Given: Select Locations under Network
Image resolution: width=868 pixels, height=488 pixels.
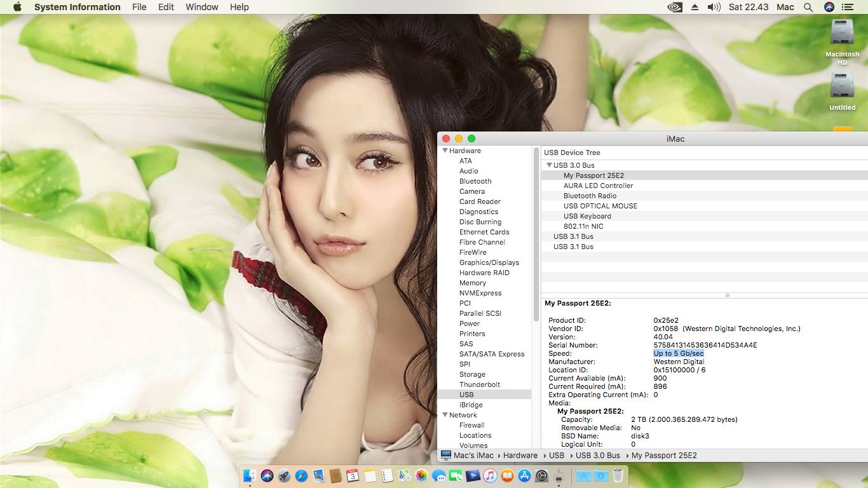Looking at the screenshot, I should tap(475, 435).
